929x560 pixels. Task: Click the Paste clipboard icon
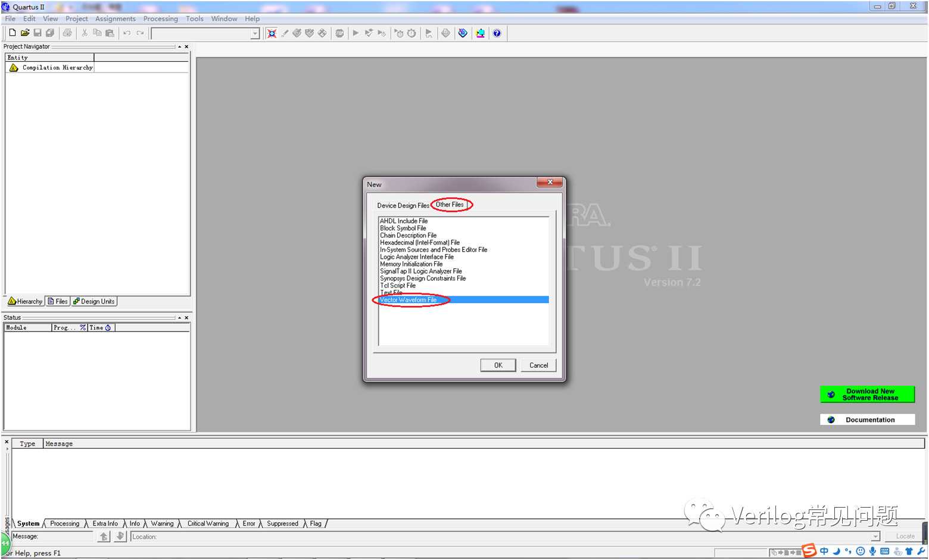[x=110, y=33]
